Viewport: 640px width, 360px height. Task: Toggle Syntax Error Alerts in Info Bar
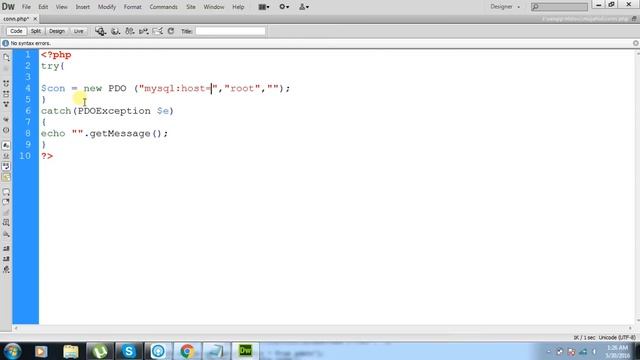coord(6,177)
